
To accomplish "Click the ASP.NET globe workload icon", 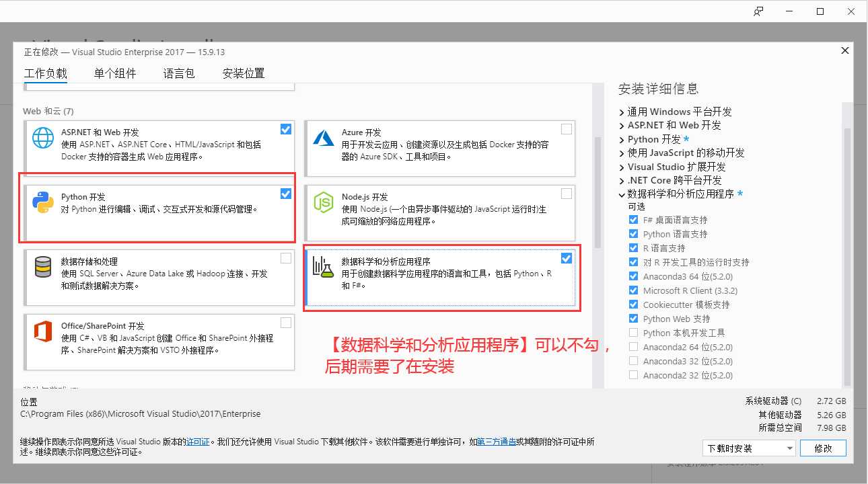I will pos(43,137).
